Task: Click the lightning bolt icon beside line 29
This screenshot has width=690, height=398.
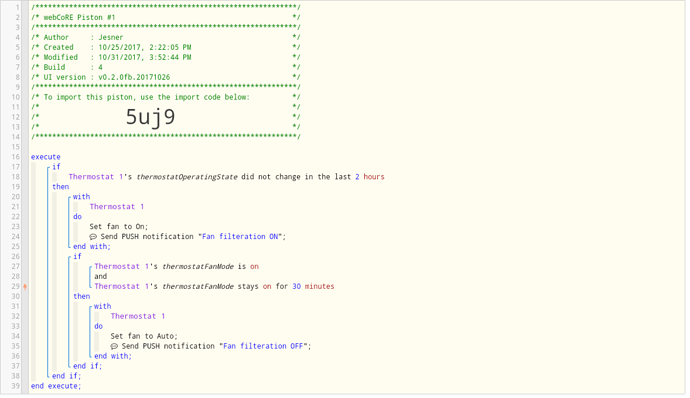Action: (x=25, y=287)
